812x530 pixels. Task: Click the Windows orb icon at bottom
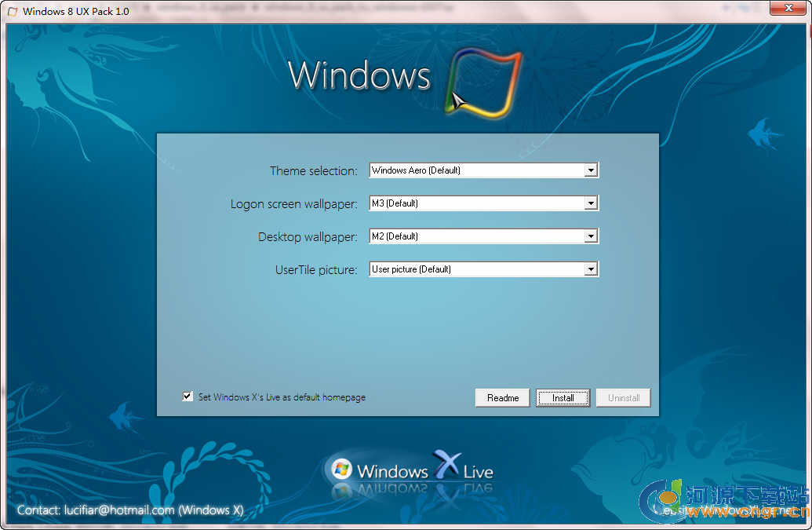341,470
